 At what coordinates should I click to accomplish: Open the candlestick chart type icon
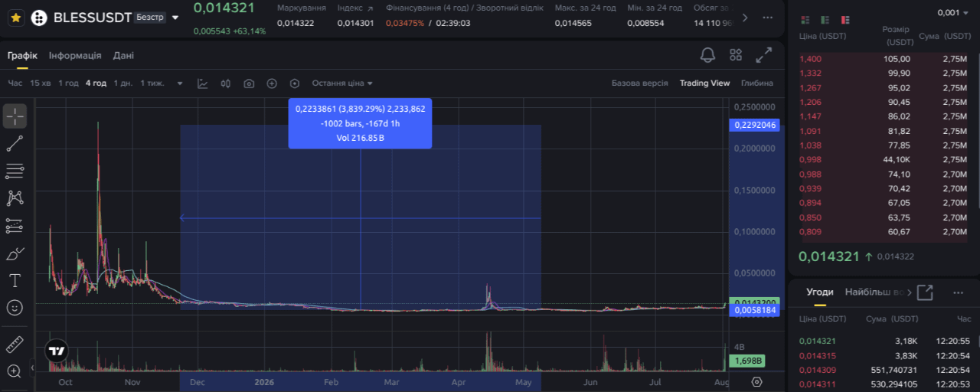pos(226,83)
